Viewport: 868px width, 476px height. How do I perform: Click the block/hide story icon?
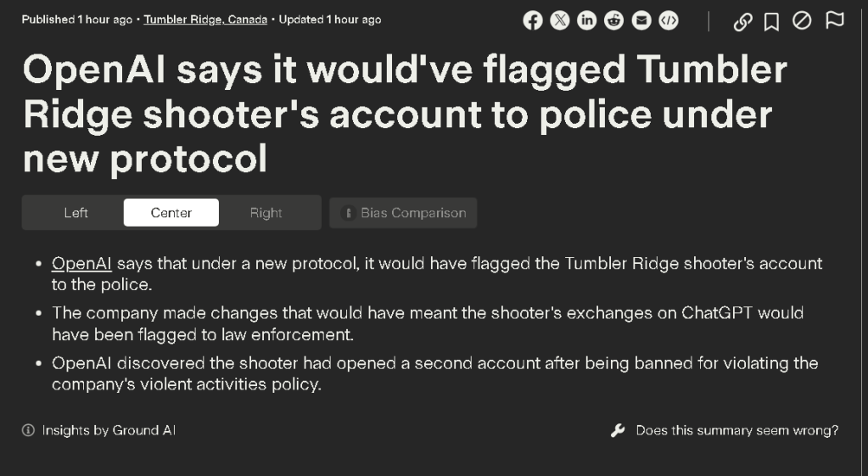point(802,21)
